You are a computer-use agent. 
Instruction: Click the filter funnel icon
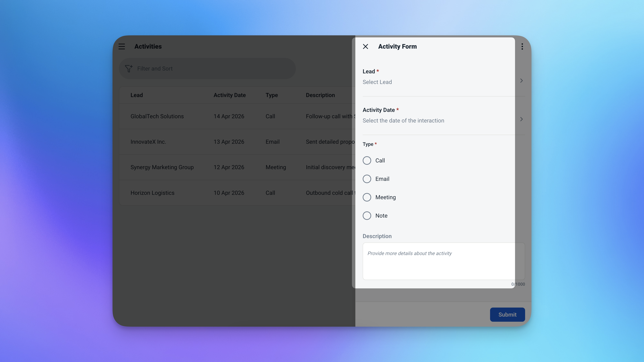(x=128, y=68)
